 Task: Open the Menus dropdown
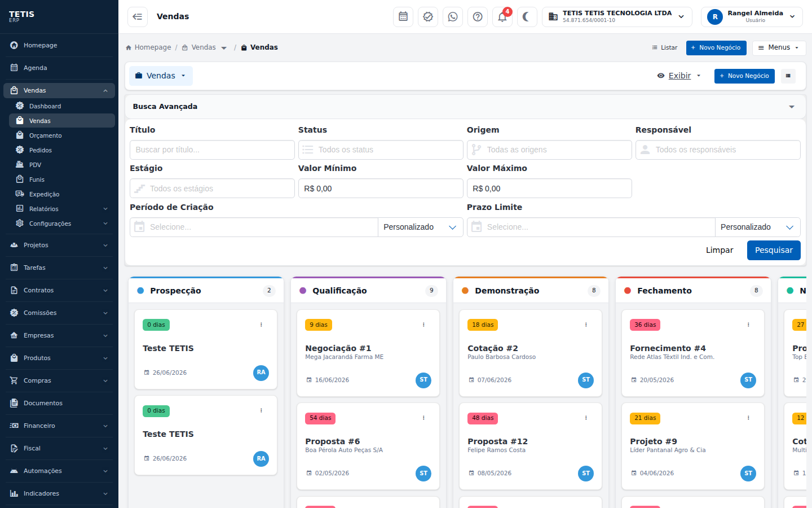[779, 48]
